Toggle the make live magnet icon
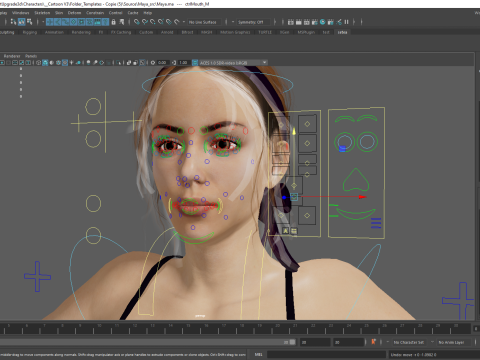 click(177, 22)
